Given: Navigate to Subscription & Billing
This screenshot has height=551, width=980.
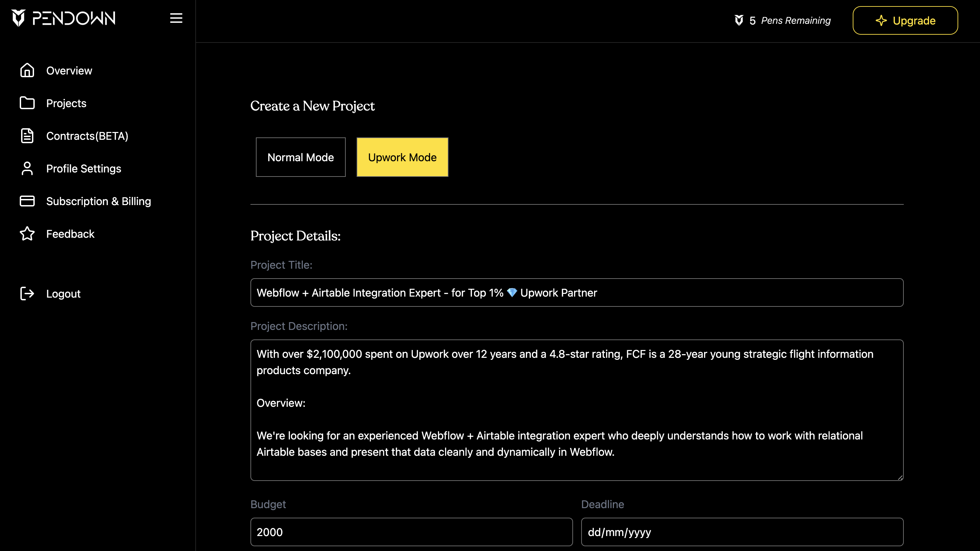Looking at the screenshot, I should (x=99, y=202).
